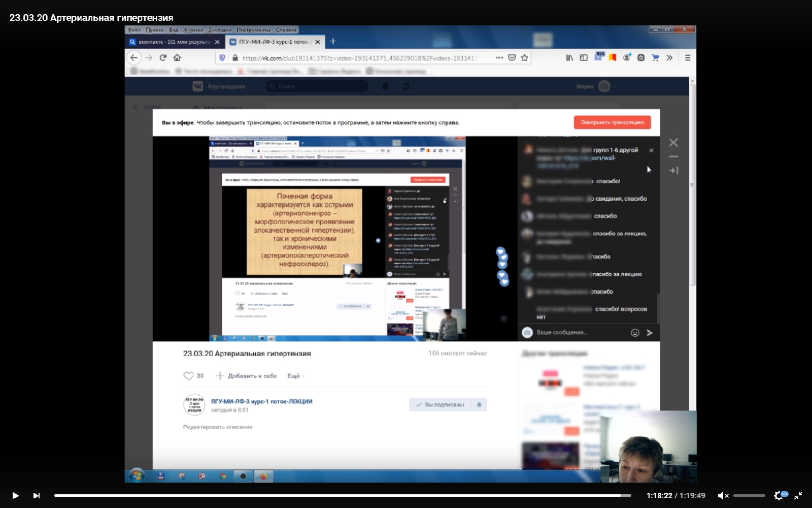
Task: Play the paused lecture video
Action: (15, 495)
